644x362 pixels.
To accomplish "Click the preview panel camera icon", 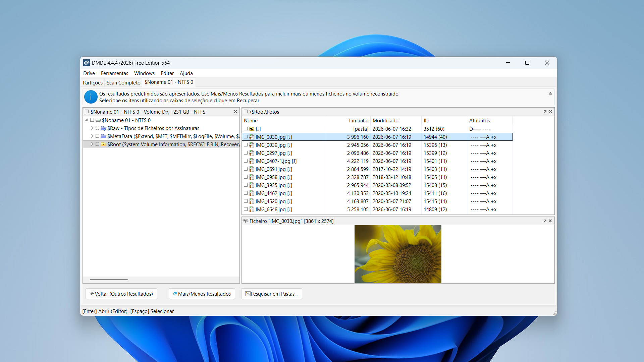I will click(245, 221).
